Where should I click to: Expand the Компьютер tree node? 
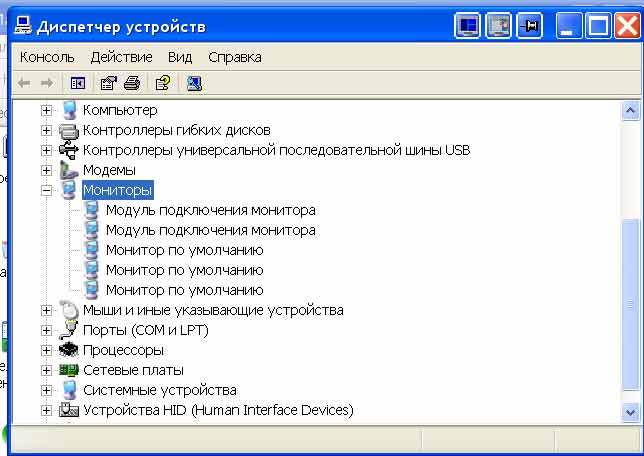coord(46,110)
